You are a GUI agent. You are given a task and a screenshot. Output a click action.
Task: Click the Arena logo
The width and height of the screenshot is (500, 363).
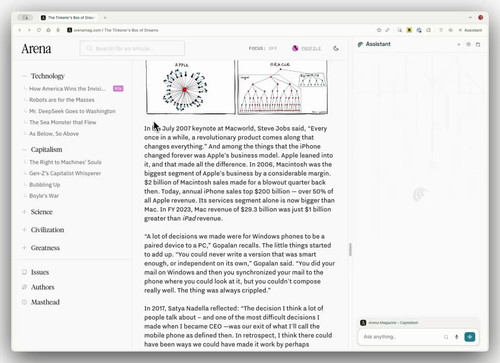tap(36, 49)
